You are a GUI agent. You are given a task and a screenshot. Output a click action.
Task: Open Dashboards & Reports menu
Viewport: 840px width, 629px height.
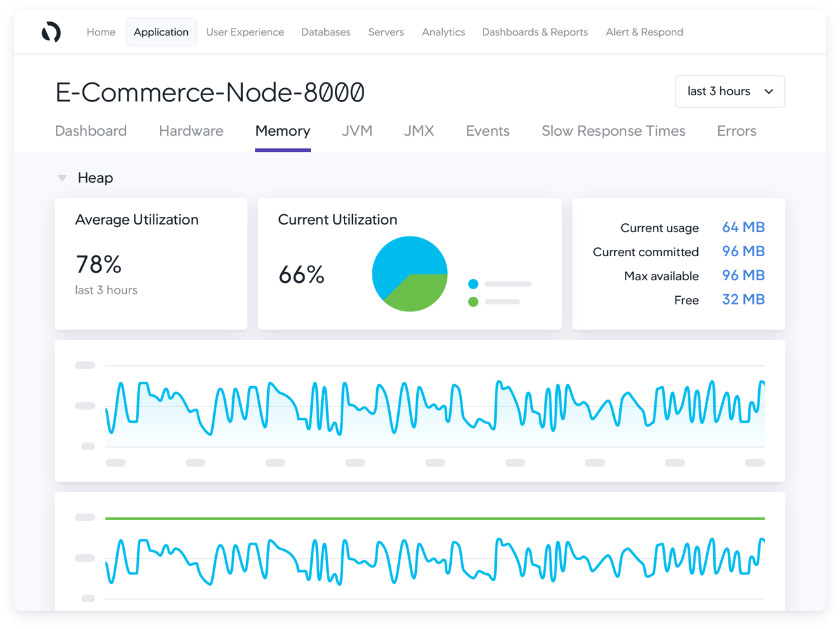(x=535, y=32)
